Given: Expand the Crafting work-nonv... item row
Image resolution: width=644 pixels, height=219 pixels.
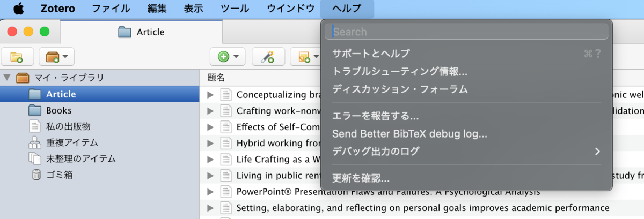Looking at the screenshot, I should pyautogui.click(x=210, y=111).
